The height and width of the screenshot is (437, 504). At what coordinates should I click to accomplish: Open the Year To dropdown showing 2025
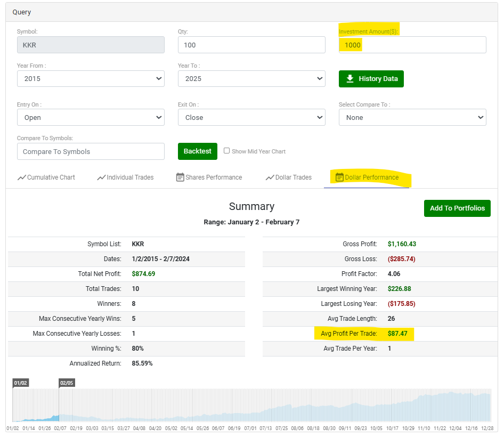point(251,79)
